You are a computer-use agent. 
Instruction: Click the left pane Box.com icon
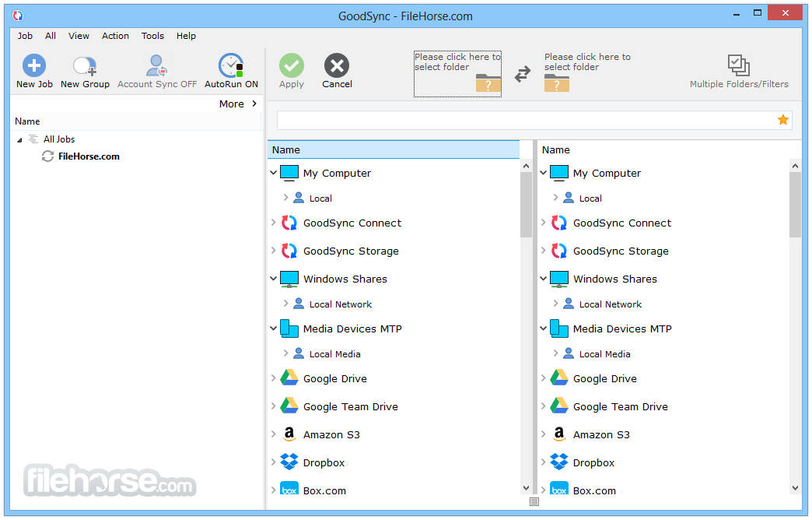pyautogui.click(x=289, y=488)
